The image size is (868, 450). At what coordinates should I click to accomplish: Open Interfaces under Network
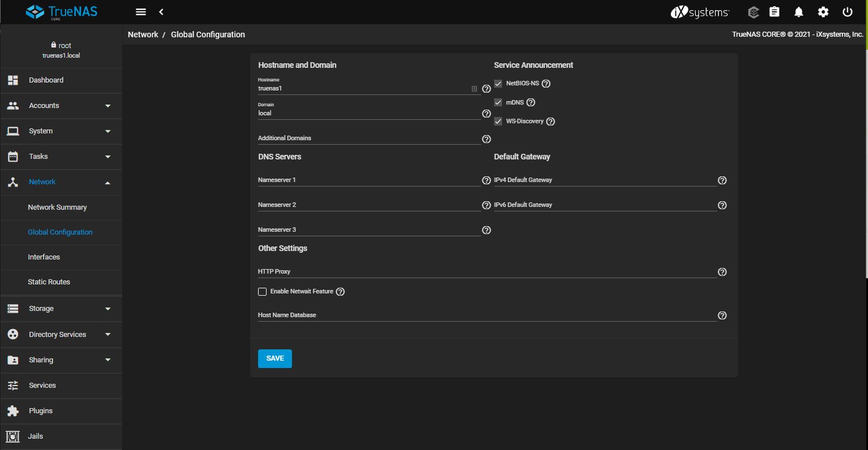click(x=44, y=257)
